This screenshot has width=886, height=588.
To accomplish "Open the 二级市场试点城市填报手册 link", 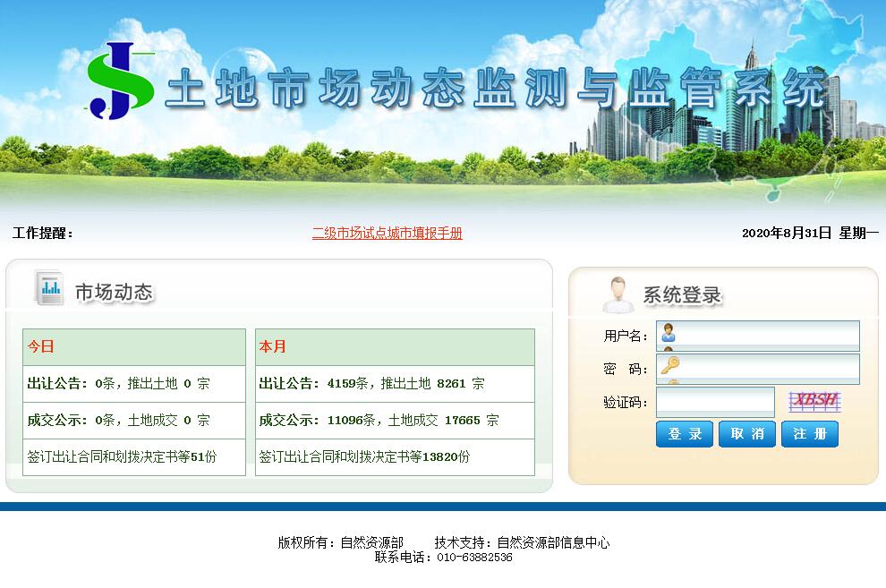I will click(x=387, y=234).
